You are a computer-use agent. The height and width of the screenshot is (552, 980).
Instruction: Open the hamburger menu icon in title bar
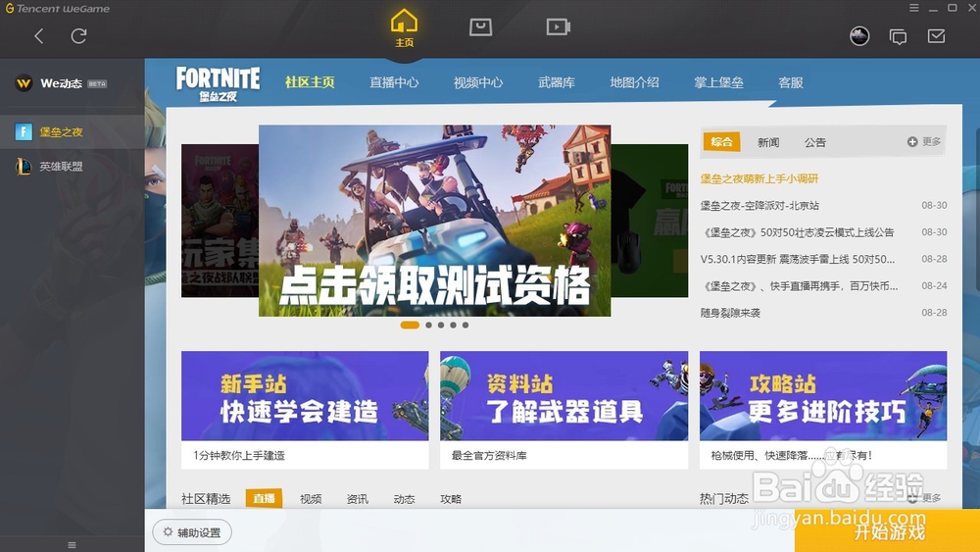click(x=913, y=8)
